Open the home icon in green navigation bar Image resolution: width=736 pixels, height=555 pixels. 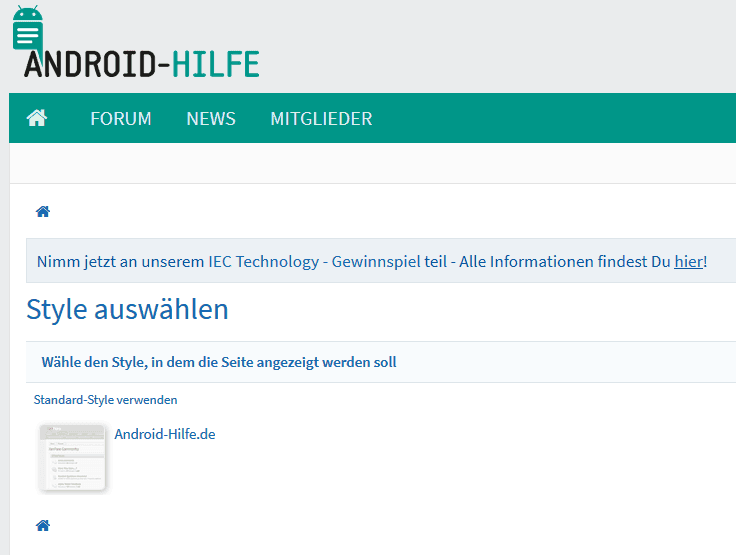37,118
